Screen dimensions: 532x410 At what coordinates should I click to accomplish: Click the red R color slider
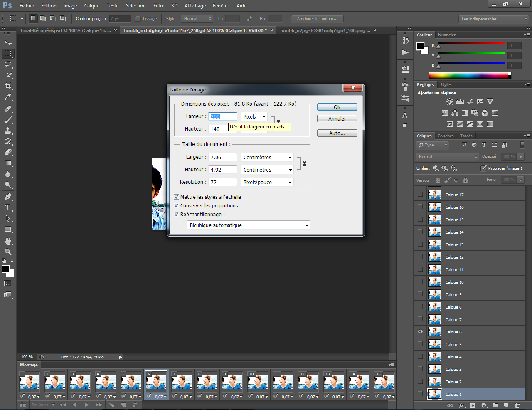click(x=471, y=44)
